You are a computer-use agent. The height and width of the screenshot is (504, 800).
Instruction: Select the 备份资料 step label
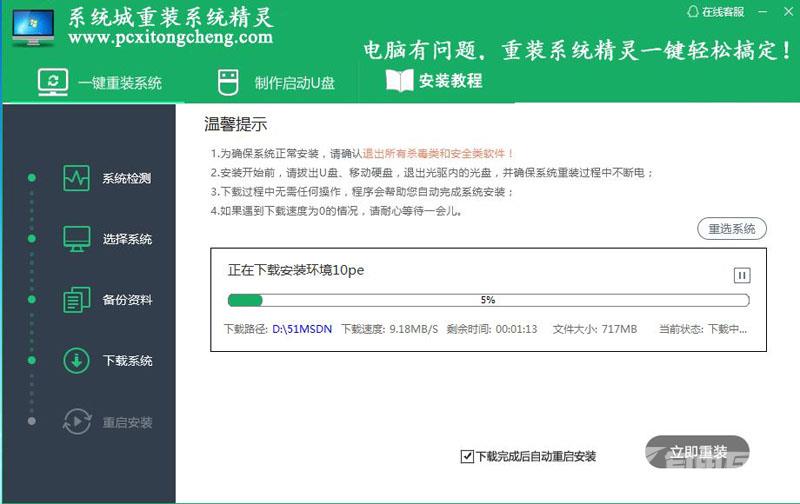coord(127,299)
